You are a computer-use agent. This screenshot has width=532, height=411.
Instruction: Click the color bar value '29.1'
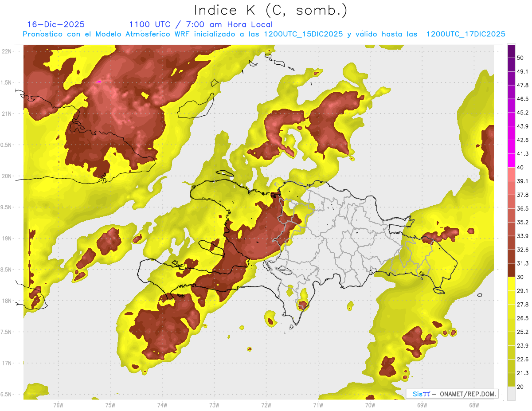coord(523,291)
